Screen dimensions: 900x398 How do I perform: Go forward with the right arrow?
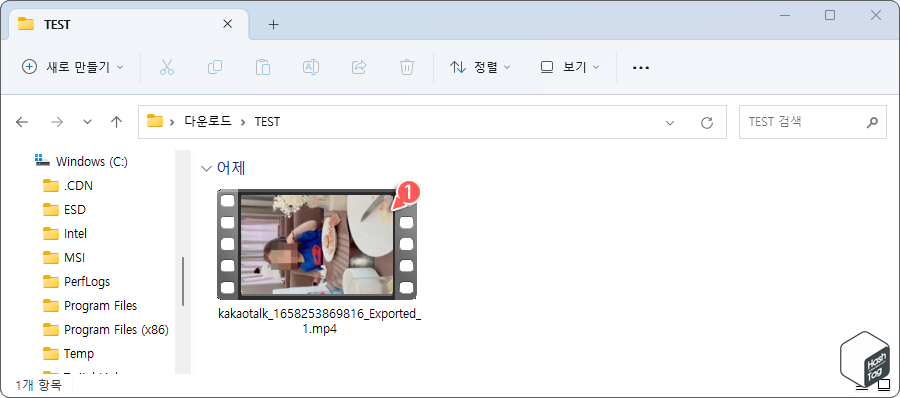coord(57,122)
